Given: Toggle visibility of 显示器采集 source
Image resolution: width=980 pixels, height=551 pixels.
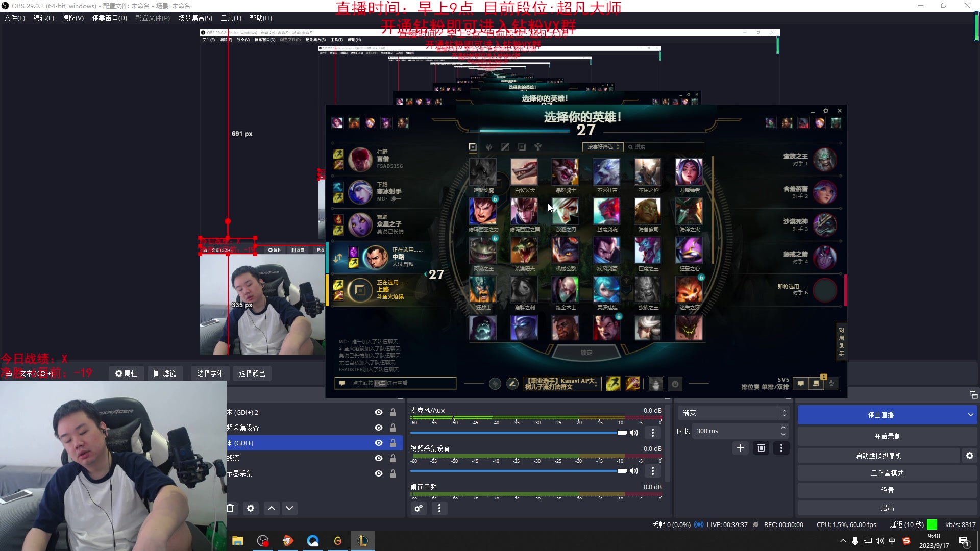Looking at the screenshot, I should pos(379,473).
